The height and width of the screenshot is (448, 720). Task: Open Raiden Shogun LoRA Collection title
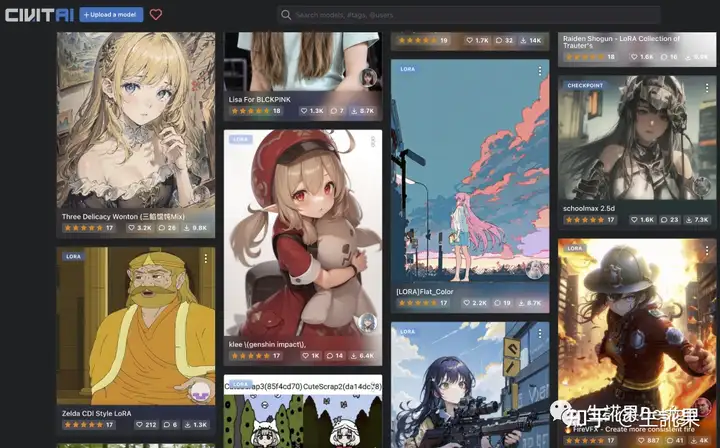click(x=621, y=42)
